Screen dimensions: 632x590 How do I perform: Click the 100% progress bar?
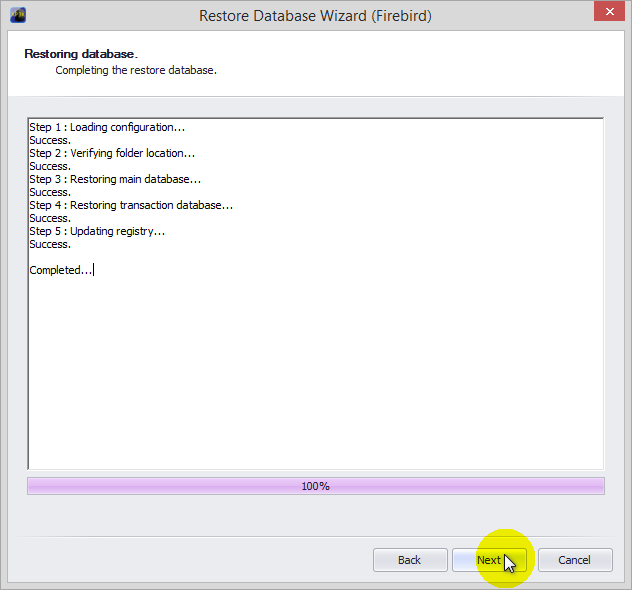[315, 486]
